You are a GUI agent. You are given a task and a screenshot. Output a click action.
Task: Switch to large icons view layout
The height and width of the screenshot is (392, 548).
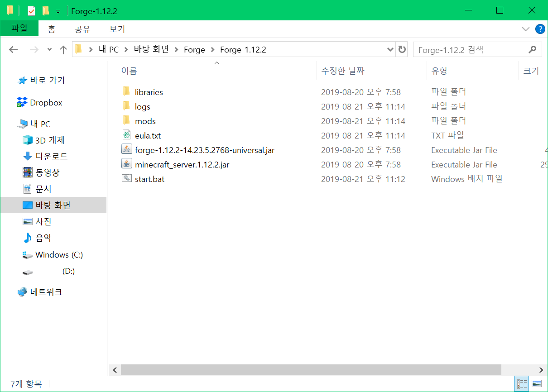[536, 383]
